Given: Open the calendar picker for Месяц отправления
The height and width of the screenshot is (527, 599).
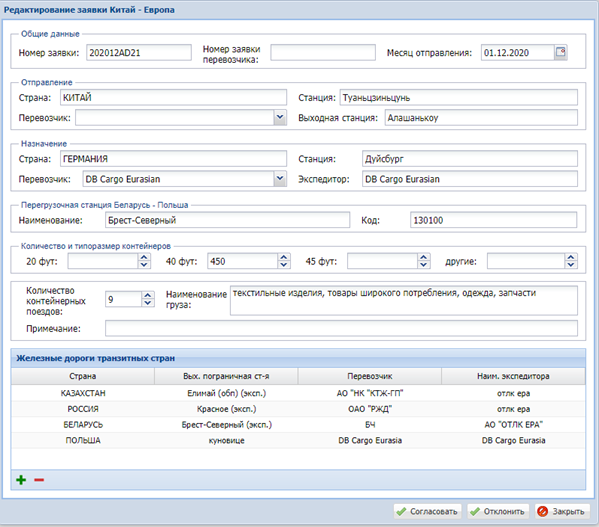Looking at the screenshot, I should 560,52.
